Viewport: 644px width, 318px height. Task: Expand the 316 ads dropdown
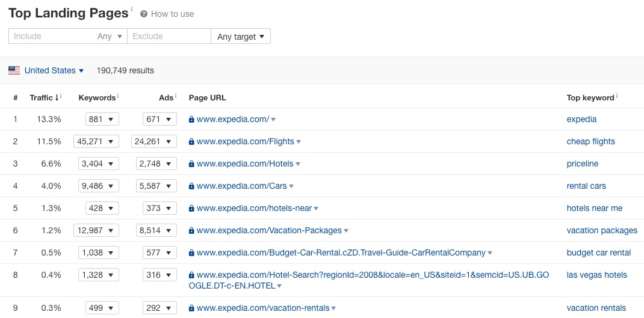tap(159, 275)
